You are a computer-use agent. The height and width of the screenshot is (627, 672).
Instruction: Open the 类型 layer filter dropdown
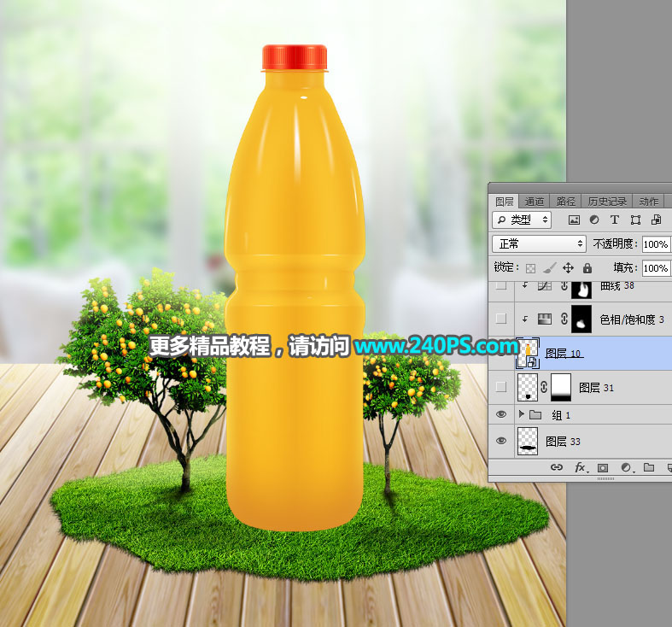523,220
